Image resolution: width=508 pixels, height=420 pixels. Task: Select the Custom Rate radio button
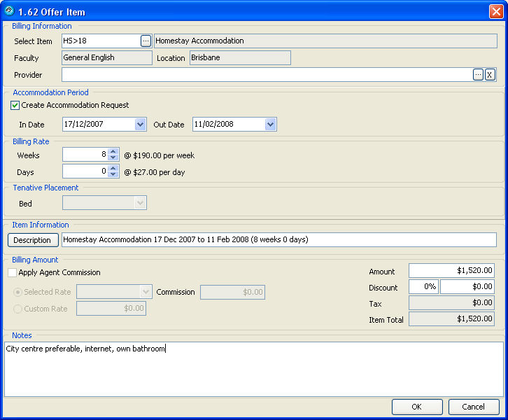point(18,309)
